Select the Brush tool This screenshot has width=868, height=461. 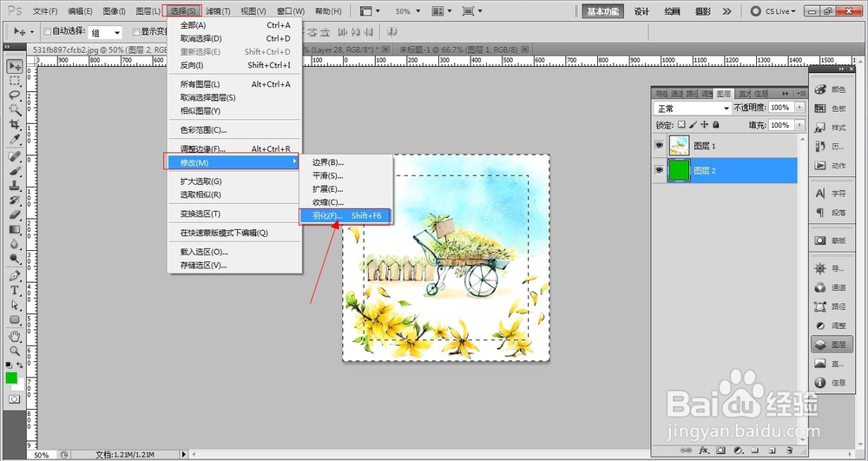pyautogui.click(x=15, y=171)
